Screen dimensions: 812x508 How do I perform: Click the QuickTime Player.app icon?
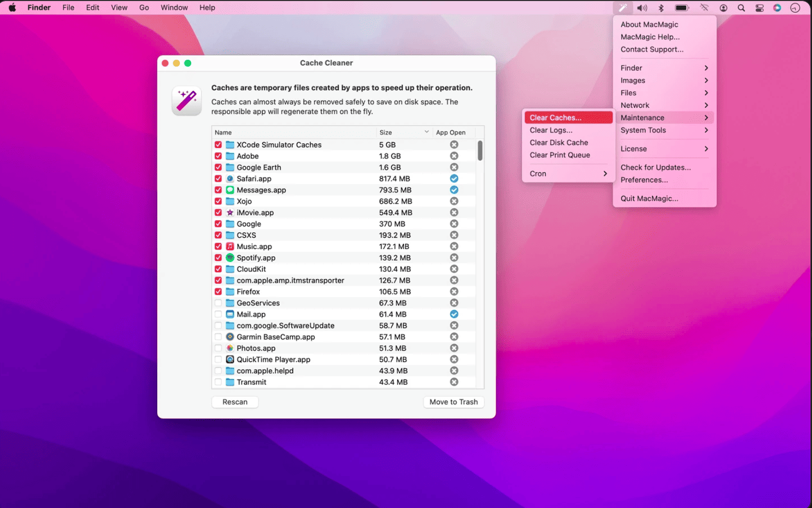click(230, 359)
